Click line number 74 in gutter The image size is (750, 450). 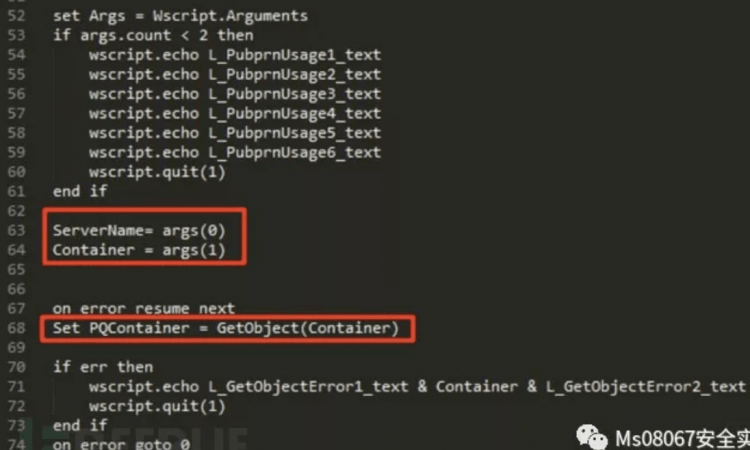click(16, 444)
